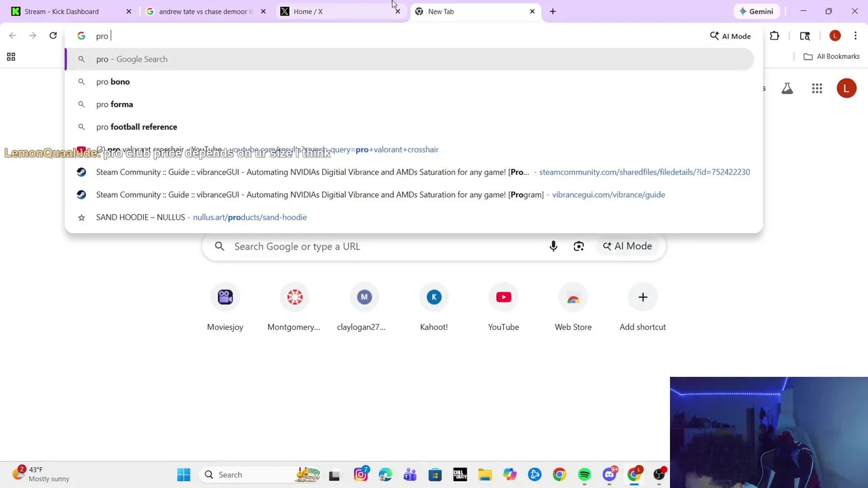This screenshot has width=868, height=488.
Task: Click the AI Mode button in the page search box
Action: (627, 246)
